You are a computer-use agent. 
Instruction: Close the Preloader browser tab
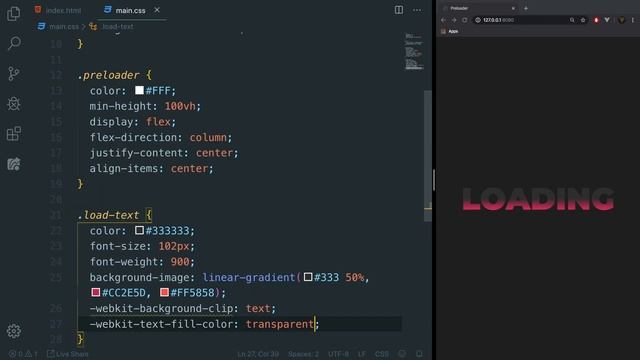click(x=513, y=8)
